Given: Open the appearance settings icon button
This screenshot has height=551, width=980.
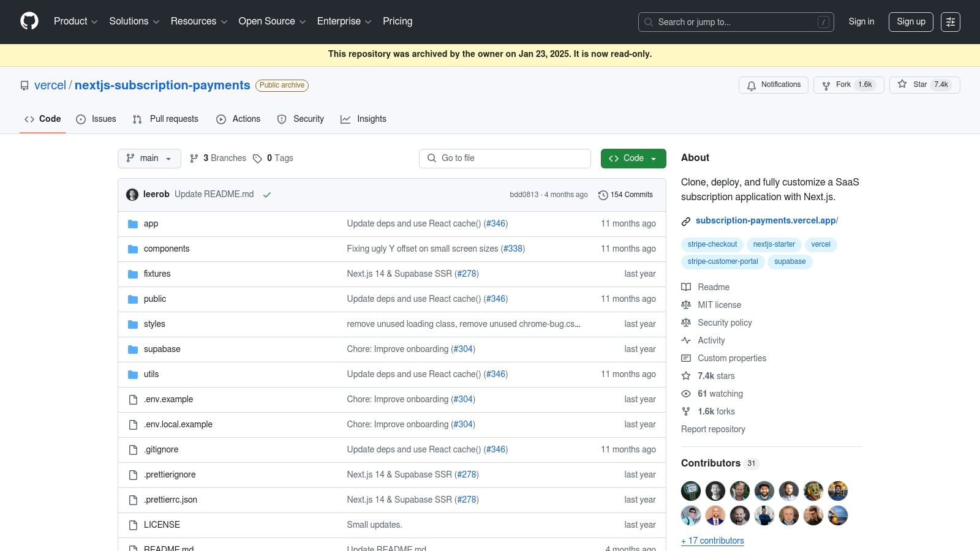Looking at the screenshot, I should coord(951,22).
